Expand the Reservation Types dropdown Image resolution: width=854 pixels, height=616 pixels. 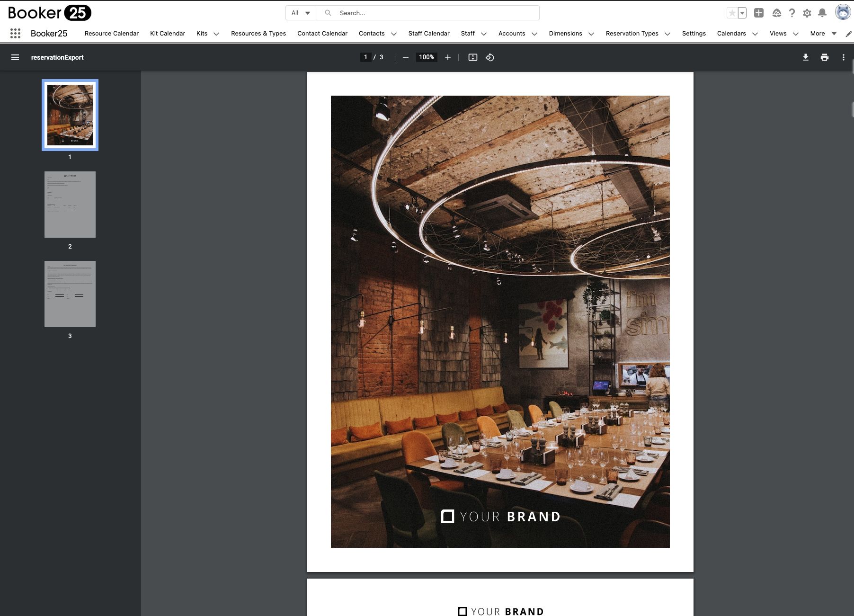coord(668,34)
